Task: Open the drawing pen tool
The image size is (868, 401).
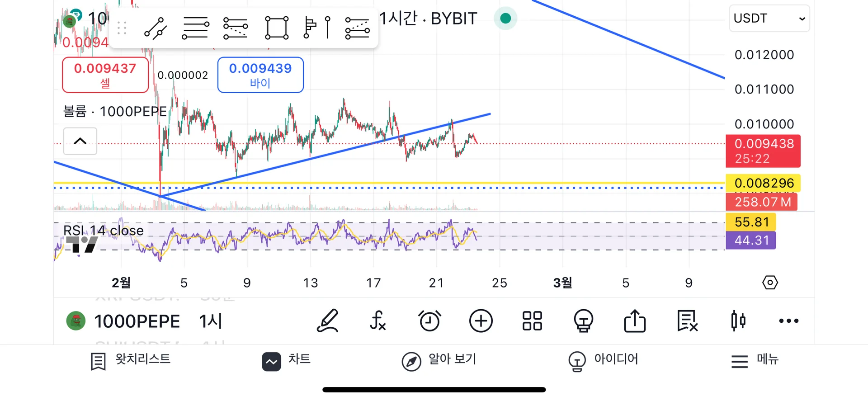Action: pos(328,321)
